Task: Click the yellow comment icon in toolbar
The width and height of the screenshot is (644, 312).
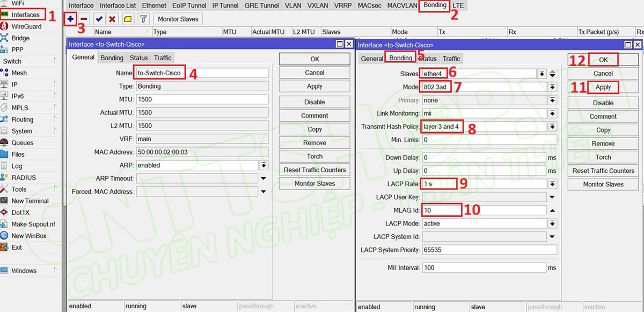Action: click(128, 19)
